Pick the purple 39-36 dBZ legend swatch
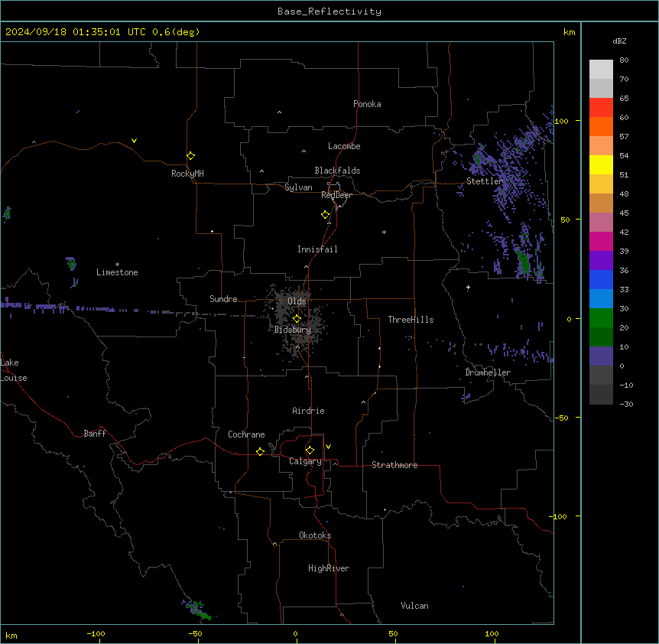Viewport: 659px width, 644px height. (601, 261)
